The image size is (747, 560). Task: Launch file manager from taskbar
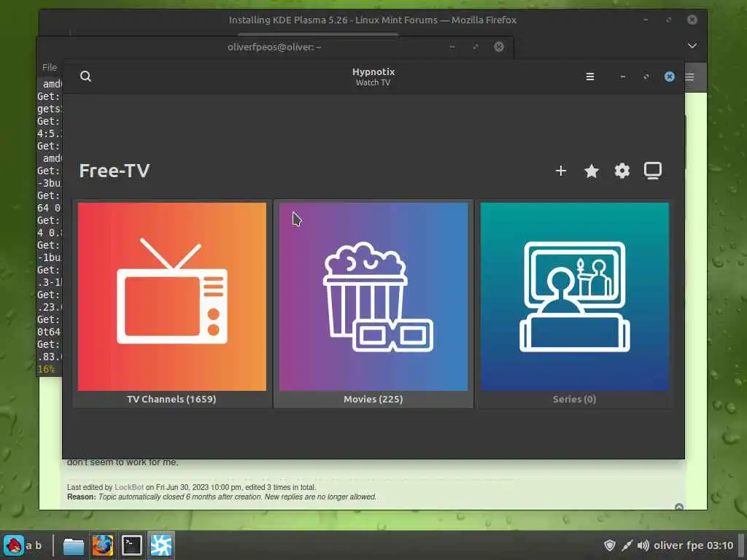(74, 545)
